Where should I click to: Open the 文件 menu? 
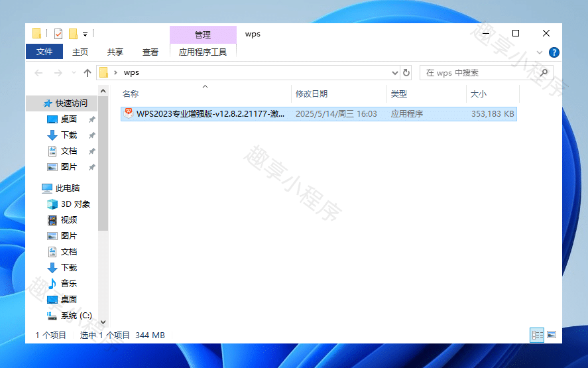pyautogui.click(x=44, y=52)
